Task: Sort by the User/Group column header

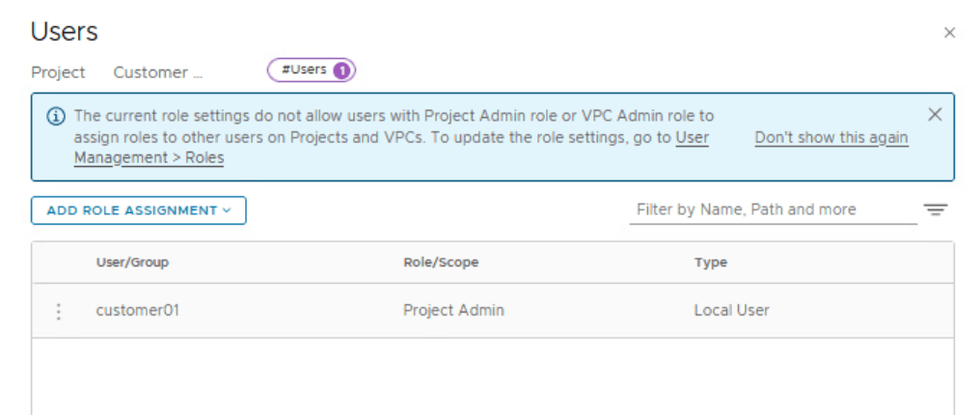Action: pos(132,263)
